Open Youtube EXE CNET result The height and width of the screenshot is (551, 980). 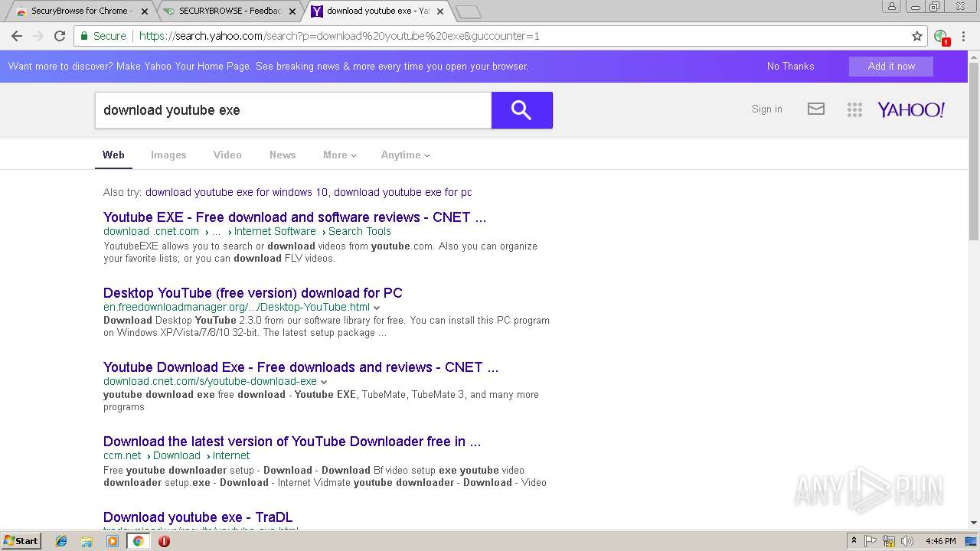[295, 217]
